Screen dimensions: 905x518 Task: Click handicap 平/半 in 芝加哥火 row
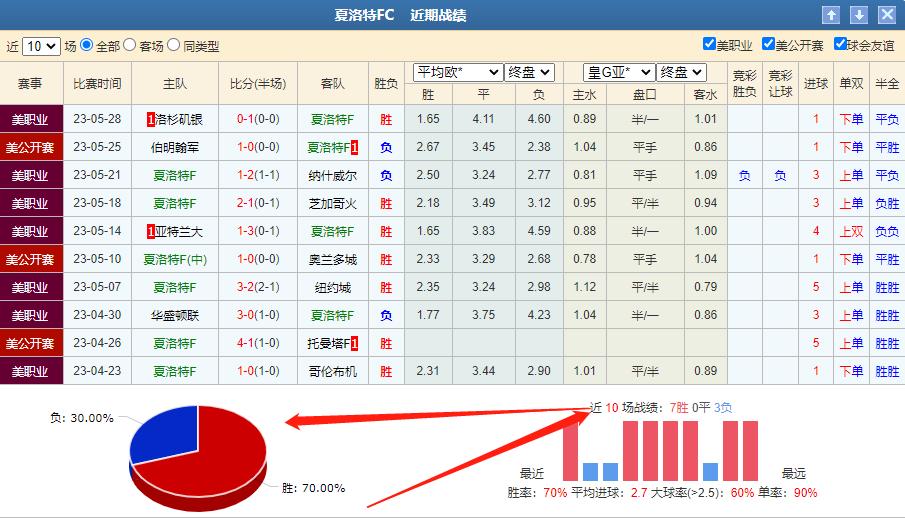coord(645,203)
